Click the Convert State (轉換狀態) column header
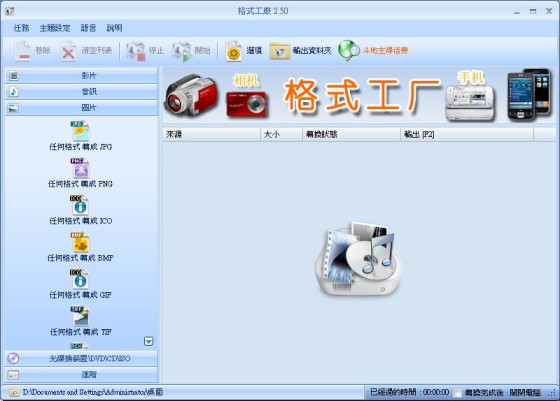This screenshot has width=560, height=401. [351, 135]
